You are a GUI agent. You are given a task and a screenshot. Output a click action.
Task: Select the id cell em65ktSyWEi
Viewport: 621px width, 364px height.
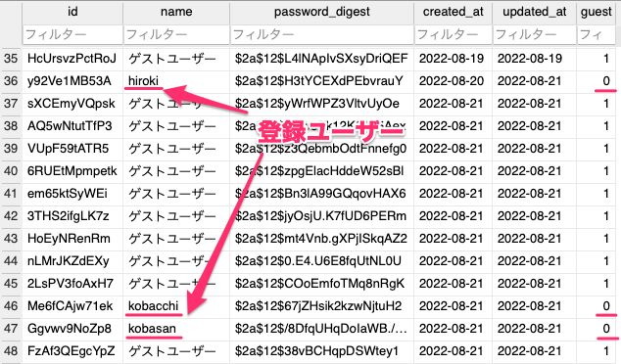pyautogui.click(x=72, y=194)
